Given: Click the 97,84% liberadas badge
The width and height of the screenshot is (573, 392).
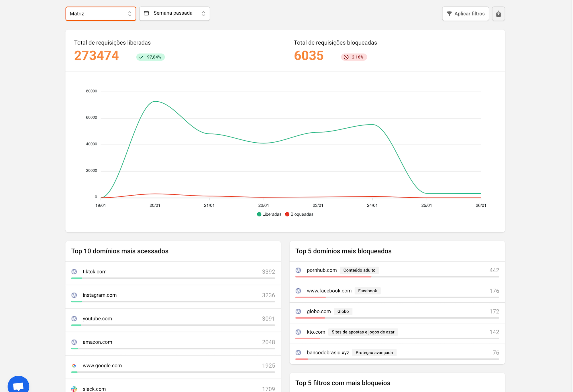Looking at the screenshot, I should 150,57.
